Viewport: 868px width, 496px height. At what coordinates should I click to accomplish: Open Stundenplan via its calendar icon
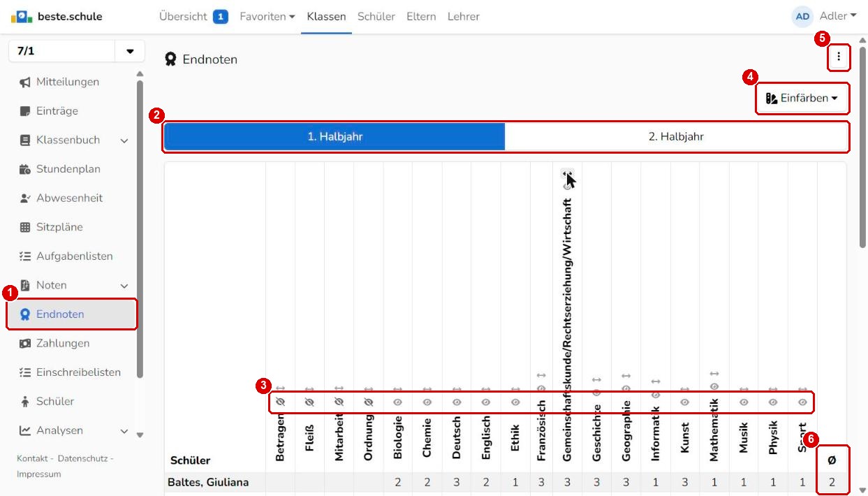(x=25, y=169)
